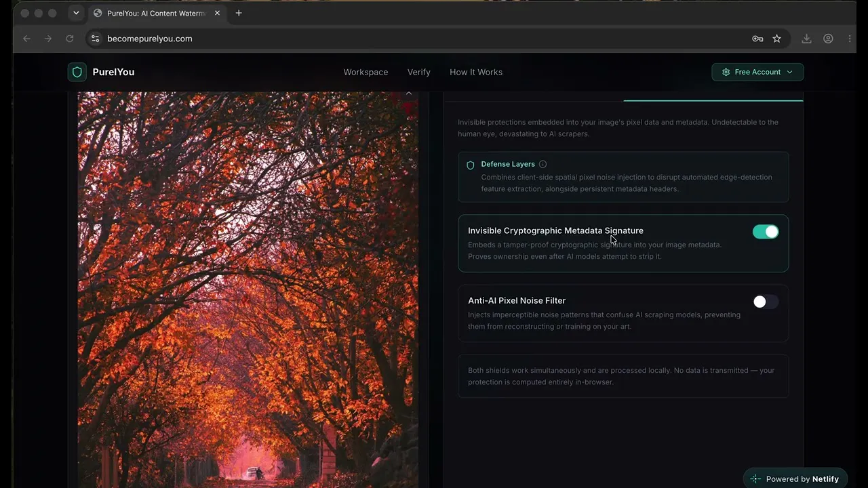Click the collapse chevron above the image

[x=408, y=94]
